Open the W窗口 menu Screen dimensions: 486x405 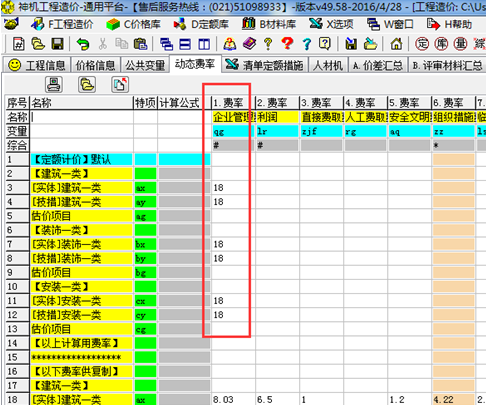click(x=390, y=24)
